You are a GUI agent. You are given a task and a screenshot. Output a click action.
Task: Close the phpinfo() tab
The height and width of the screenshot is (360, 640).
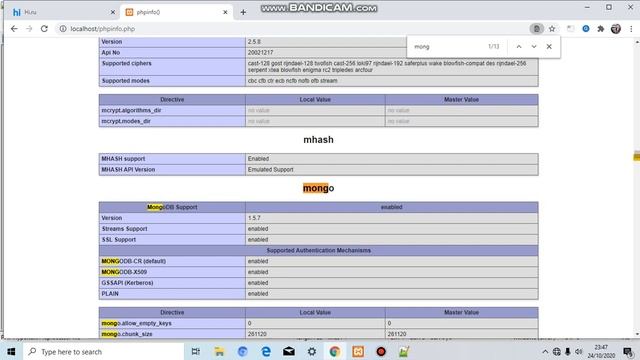[225, 12]
